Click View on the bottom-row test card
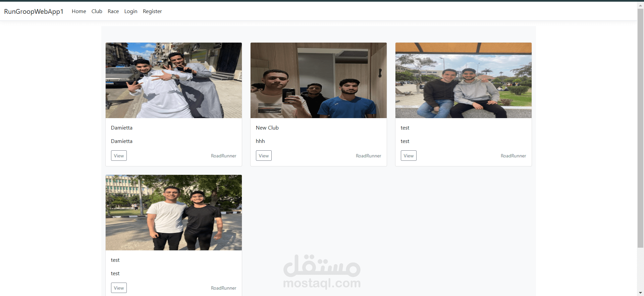 (x=119, y=288)
